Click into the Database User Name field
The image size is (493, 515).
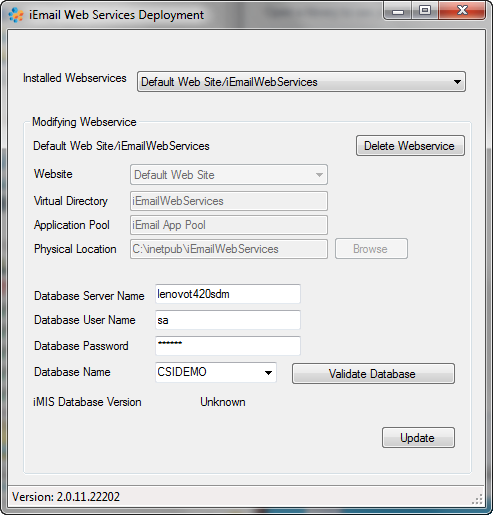tap(228, 320)
